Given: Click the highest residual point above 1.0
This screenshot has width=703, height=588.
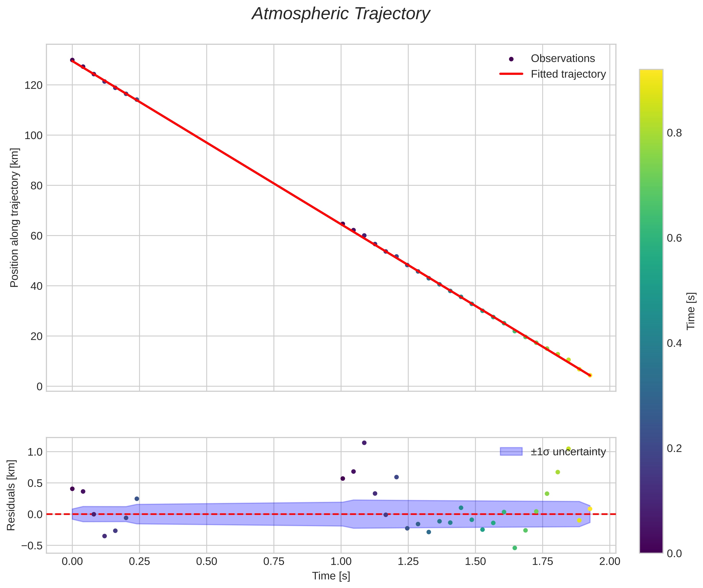Looking at the screenshot, I should coord(364,443).
